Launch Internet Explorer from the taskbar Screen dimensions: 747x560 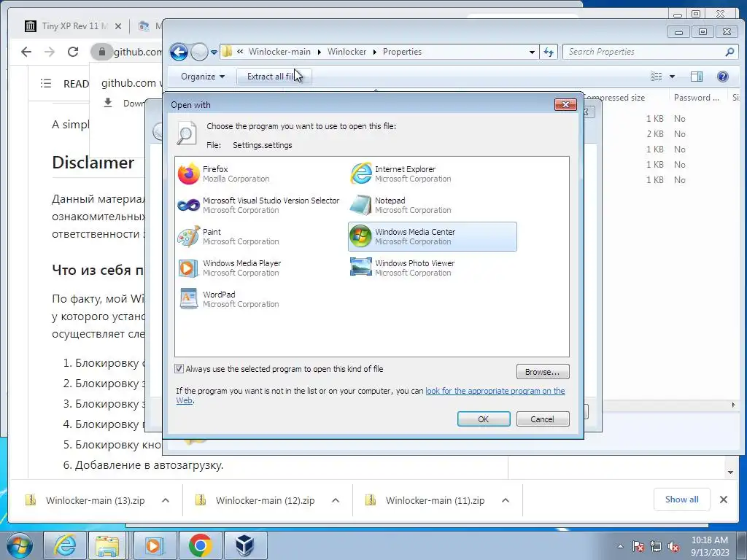click(65, 545)
